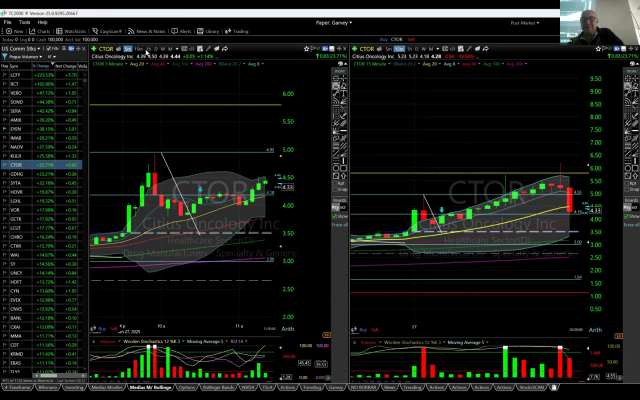Open the Tools menu
The width and height of the screenshot is (640, 400).
24,21
